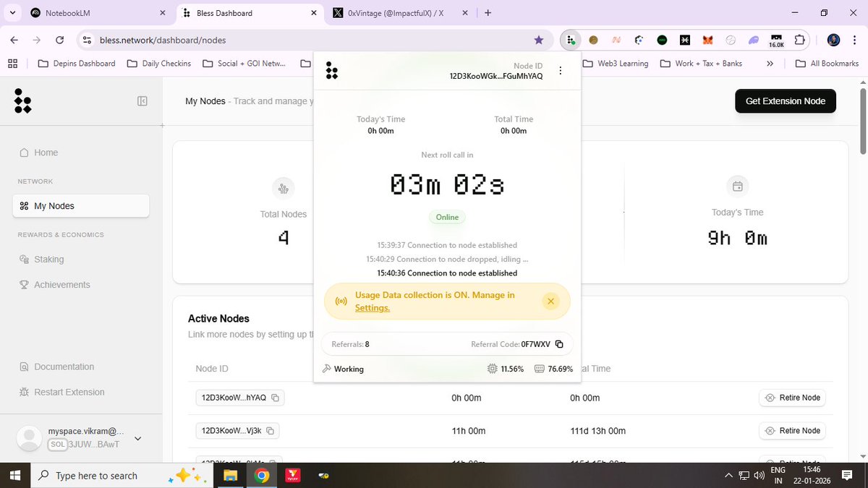868x488 pixels.
Task: Click the round gold coin extension icon
Action: (593, 40)
